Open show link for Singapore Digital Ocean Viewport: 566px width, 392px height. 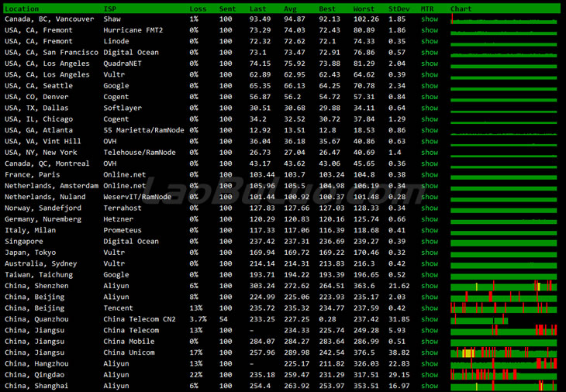(x=430, y=242)
